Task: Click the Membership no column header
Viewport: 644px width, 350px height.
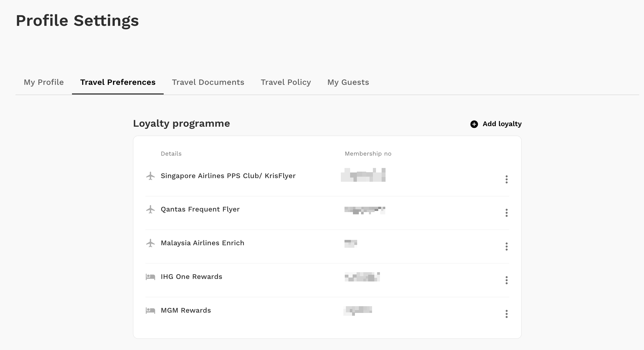Action: coord(368,154)
